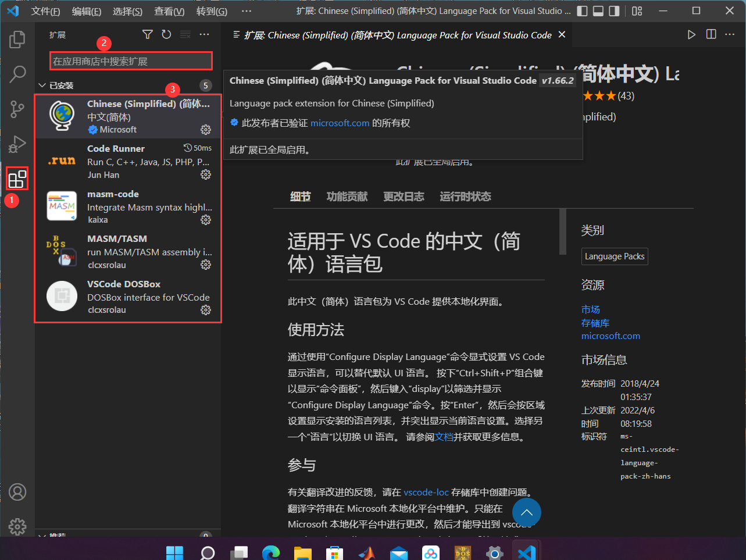Click microsoft.com link in hover tooltip
Viewport: 746px width, 560px height.
click(340, 123)
